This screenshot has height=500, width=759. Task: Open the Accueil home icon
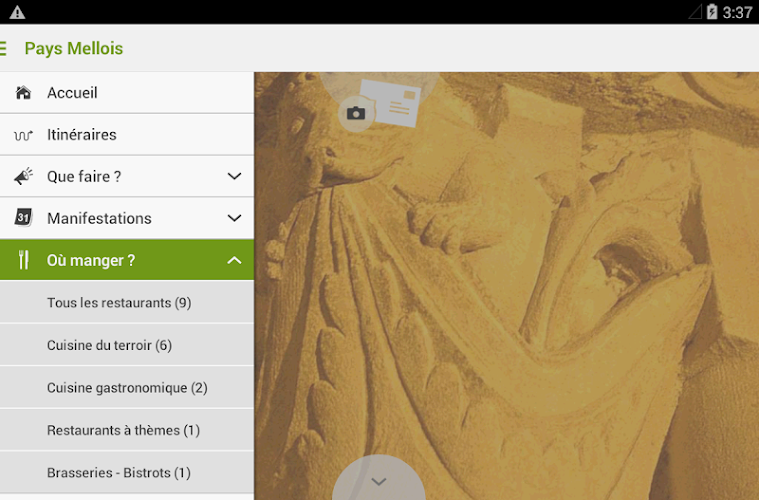tap(23, 92)
